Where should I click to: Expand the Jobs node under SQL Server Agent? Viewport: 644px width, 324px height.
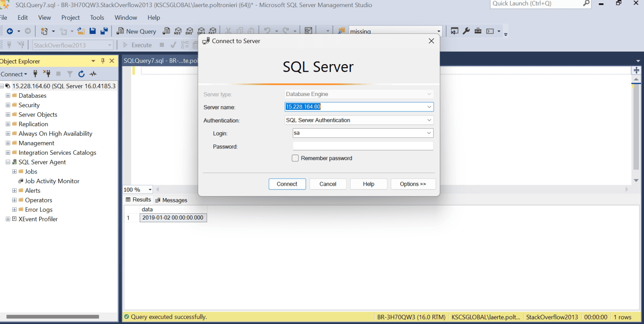tap(13, 171)
